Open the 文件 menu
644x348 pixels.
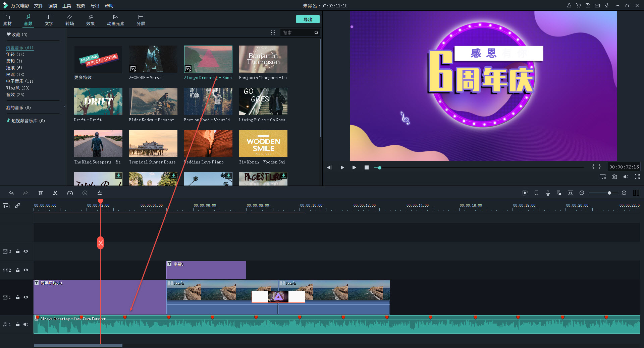click(x=38, y=5)
